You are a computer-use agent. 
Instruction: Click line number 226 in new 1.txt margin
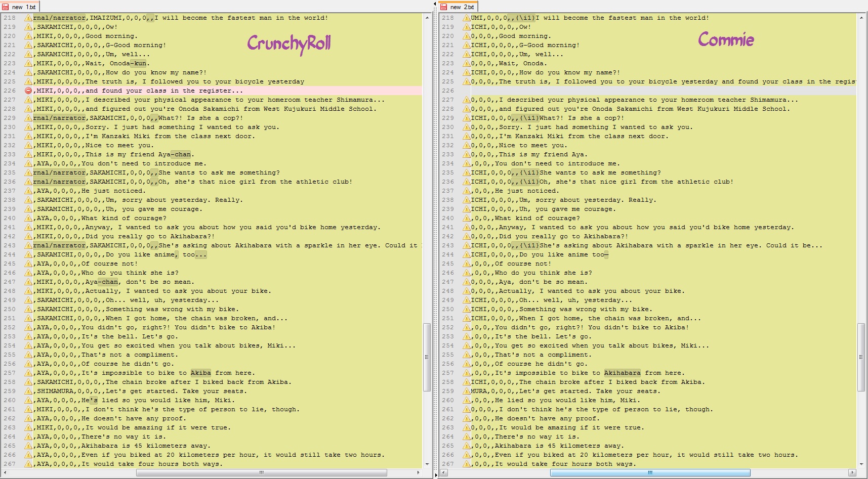[x=10, y=91]
